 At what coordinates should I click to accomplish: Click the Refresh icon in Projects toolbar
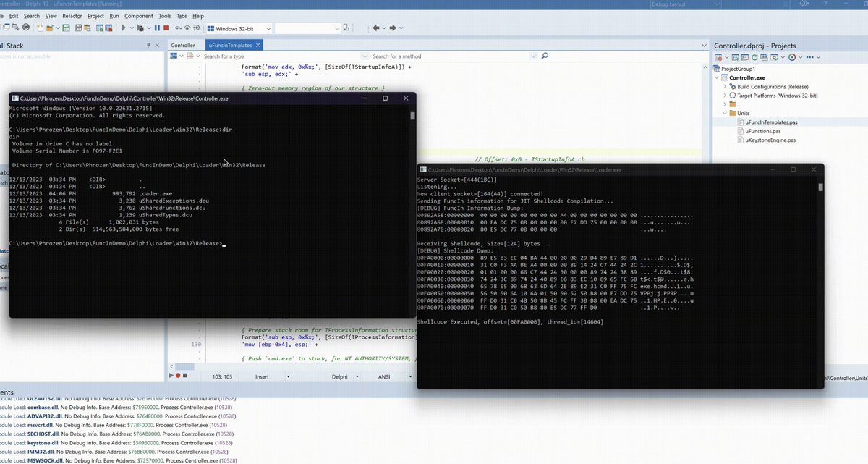click(x=754, y=57)
